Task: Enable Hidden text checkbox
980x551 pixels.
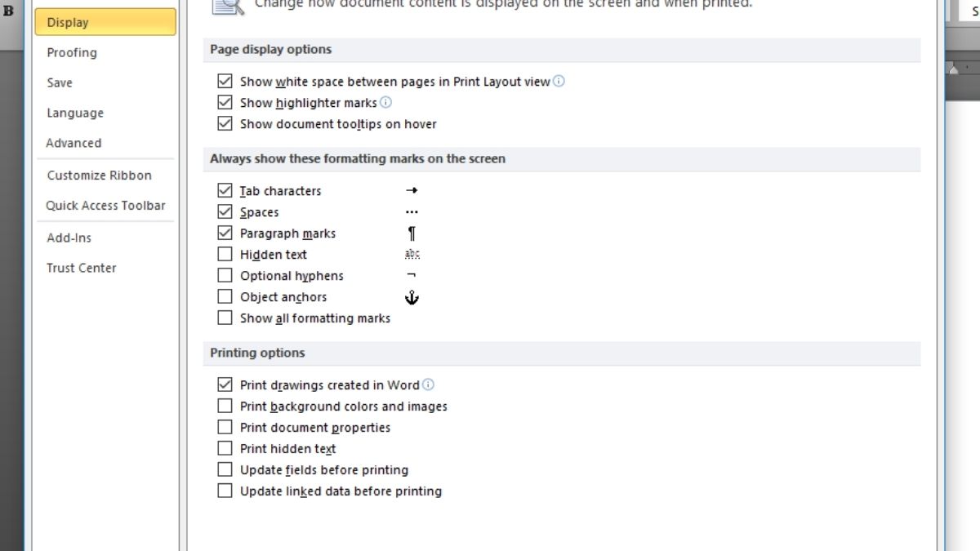Action: (225, 254)
